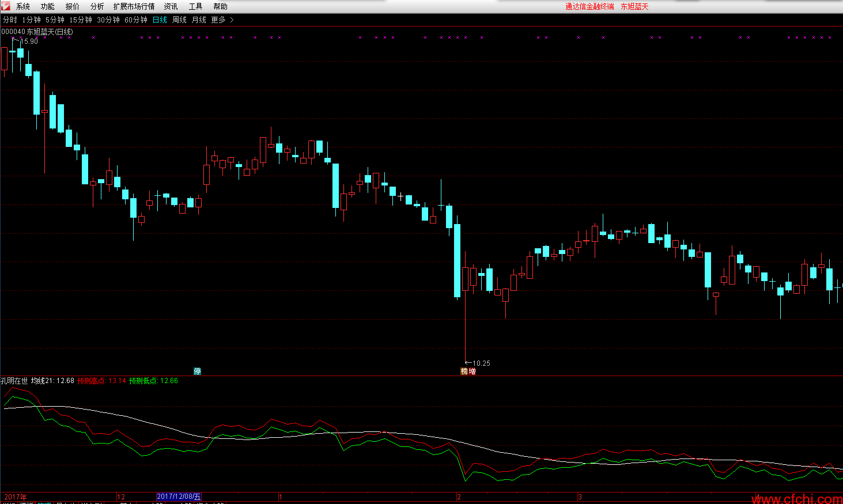Switch to 15分钟 period
843x504 pixels.
coord(81,20)
